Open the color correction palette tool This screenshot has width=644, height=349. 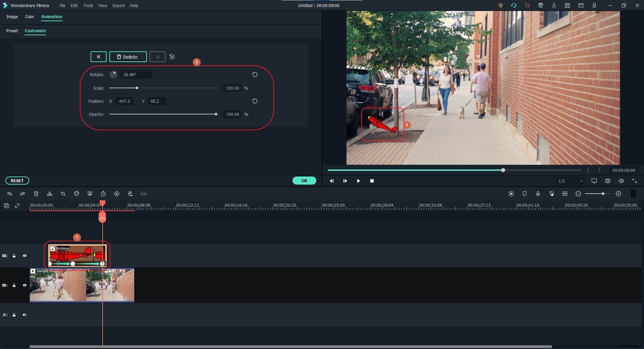tap(76, 194)
